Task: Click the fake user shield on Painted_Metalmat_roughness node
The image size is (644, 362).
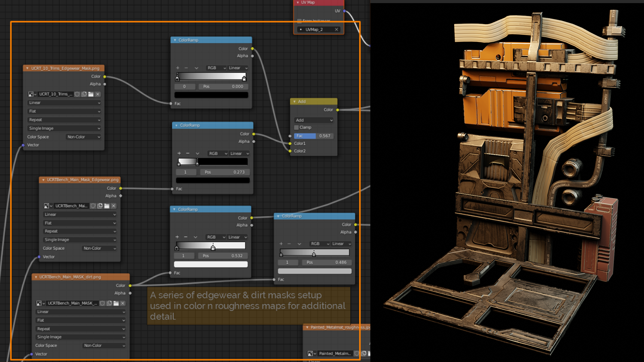Action: 357,353
